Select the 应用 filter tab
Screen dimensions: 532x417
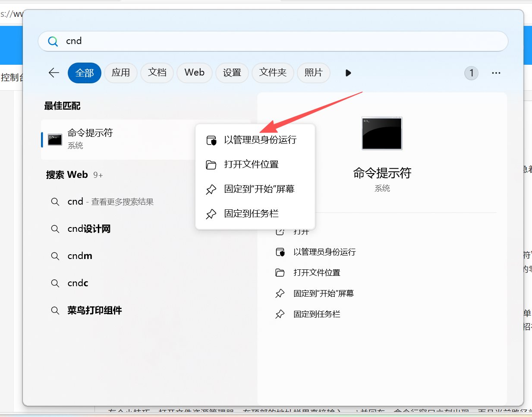121,73
